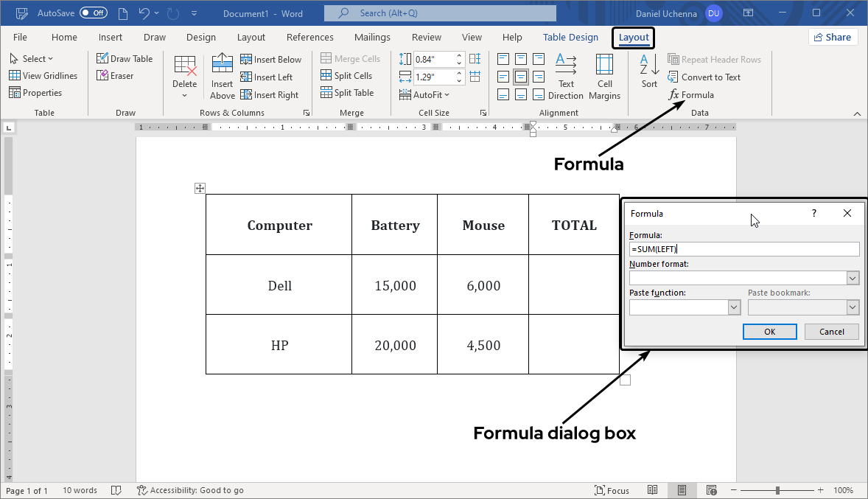Image resolution: width=868 pixels, height=499 pixels.
Task: Open the AutoFit dropdown
Action: pos(425,94)
